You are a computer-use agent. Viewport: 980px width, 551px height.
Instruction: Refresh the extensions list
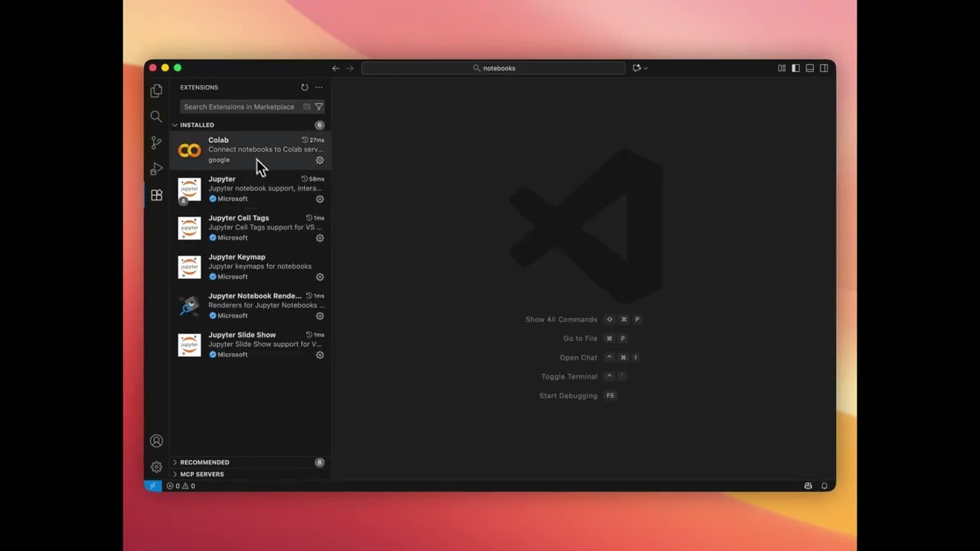tap(305, 87)
